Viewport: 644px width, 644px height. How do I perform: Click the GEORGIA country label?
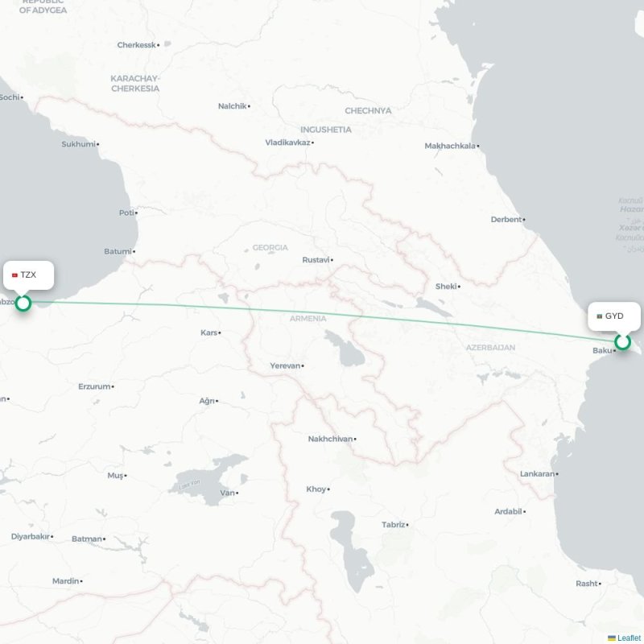click(270, 248)
